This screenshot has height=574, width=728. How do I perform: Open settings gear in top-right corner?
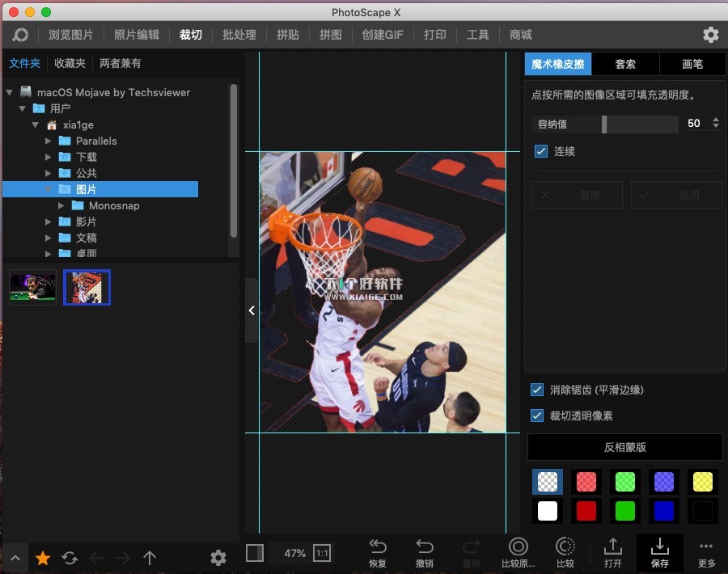(710, 35)
